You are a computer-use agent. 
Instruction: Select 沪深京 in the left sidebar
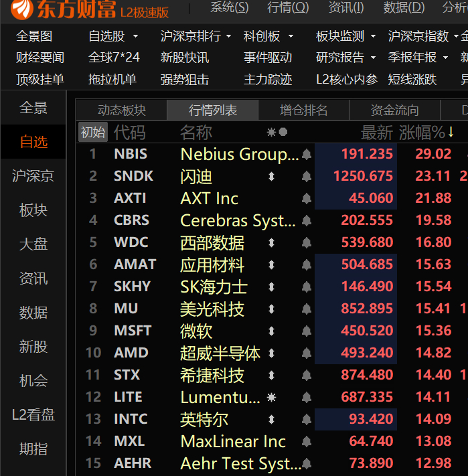(x=33, y=176)
